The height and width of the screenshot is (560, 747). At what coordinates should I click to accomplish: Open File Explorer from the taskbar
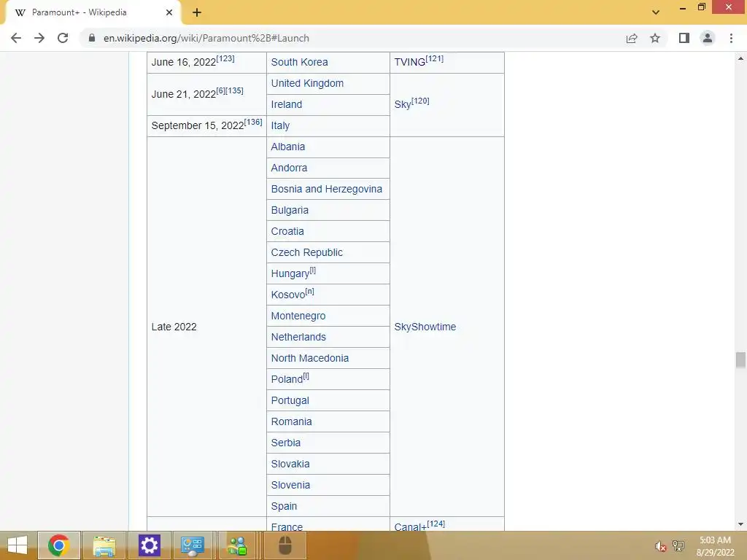point(104,545)
